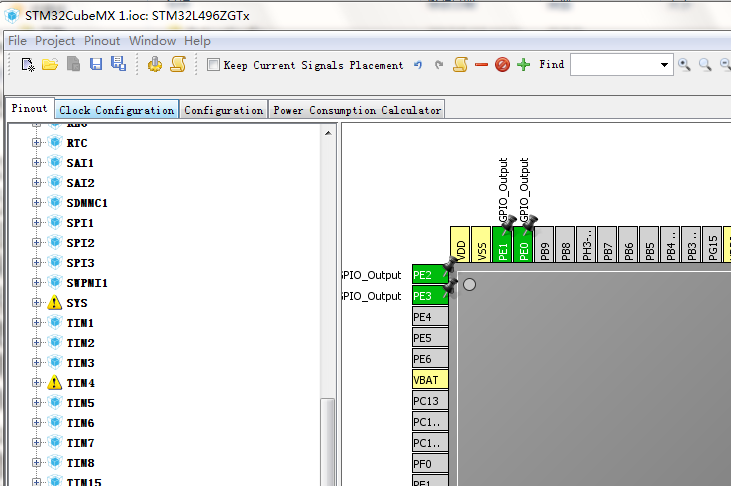Viewport: 731px width, 486px height.
Task: Click the Find input field
Action: click(614, 65)
